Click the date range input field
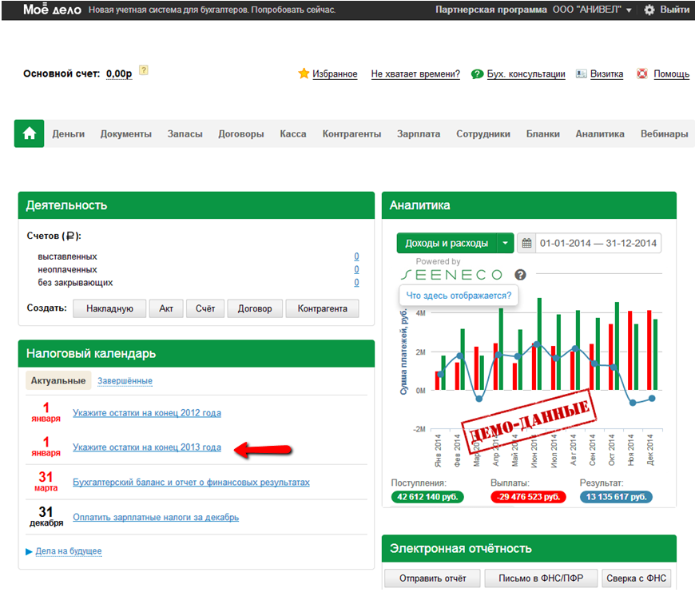The image size is (695, 616). pyautogui.click(x=598, y=243)
